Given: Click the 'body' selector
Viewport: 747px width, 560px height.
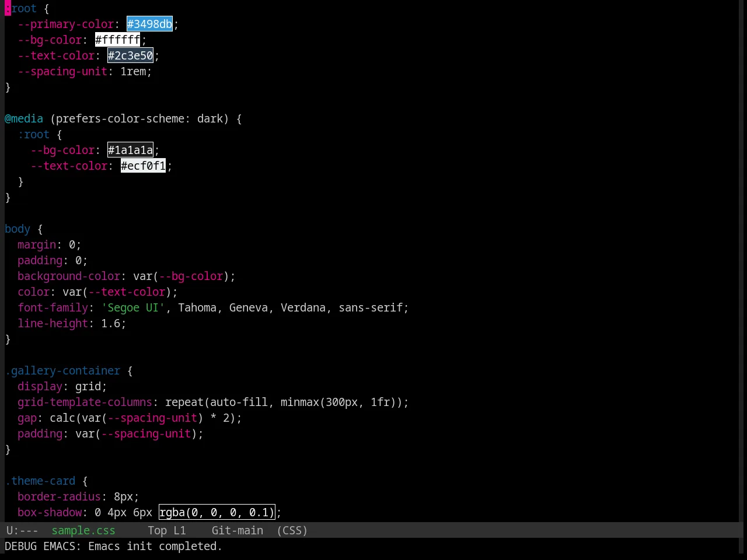Looking at the screenshot, I should [18, 229].
